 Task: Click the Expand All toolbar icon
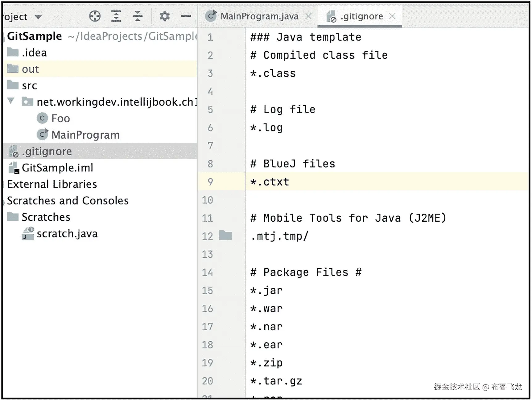pos(116,16)
